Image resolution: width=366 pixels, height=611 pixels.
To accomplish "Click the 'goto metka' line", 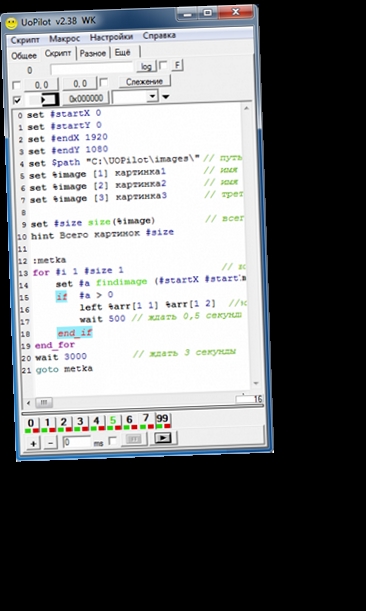I will 64,369.
